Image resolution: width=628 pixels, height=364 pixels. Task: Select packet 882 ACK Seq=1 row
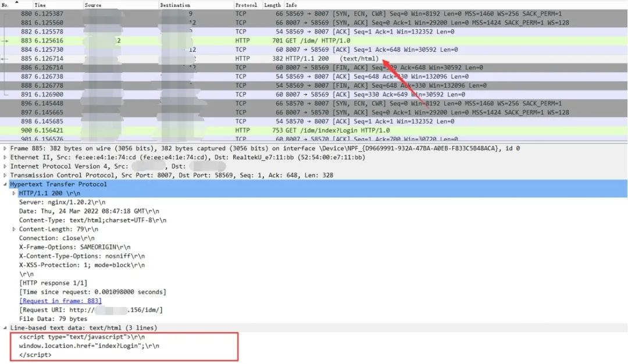pos(314,31)
